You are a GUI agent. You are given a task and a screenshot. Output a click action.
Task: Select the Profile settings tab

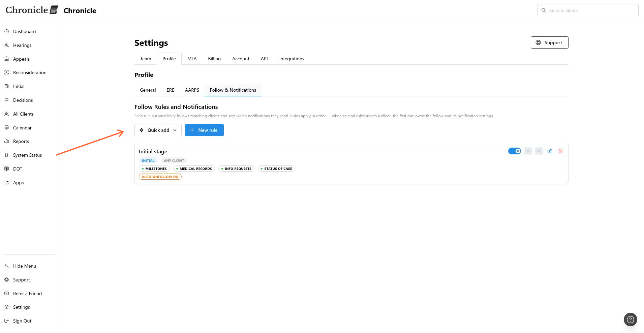169,59
